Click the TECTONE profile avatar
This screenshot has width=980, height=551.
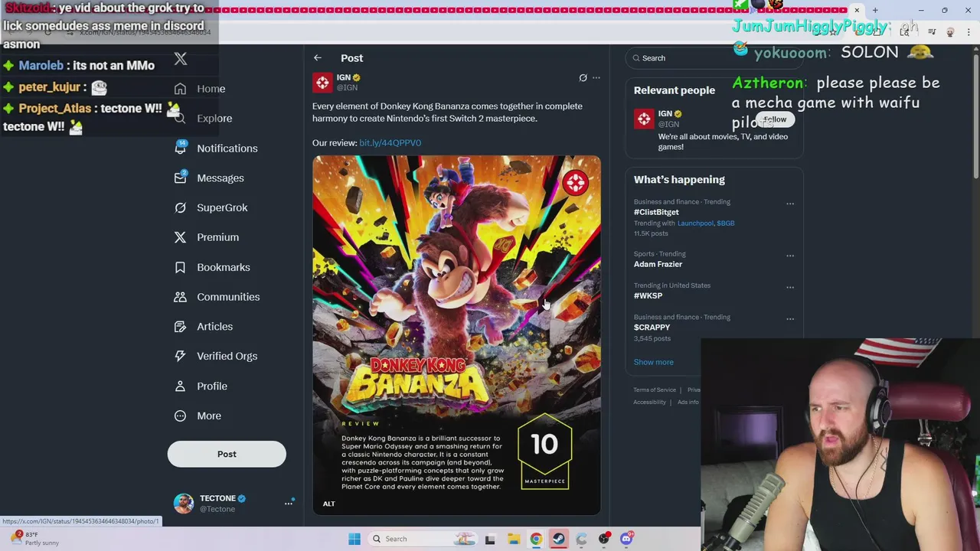click(x=184, y=504)
